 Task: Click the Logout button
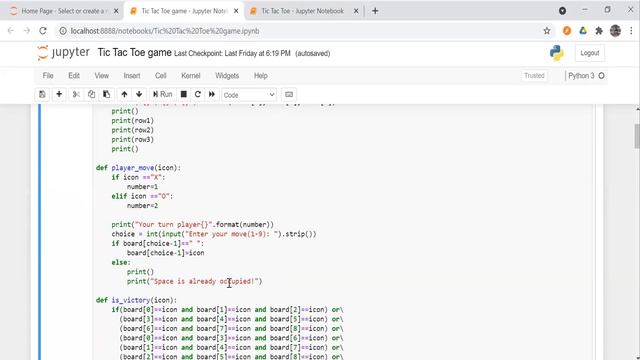coord(589,53)
